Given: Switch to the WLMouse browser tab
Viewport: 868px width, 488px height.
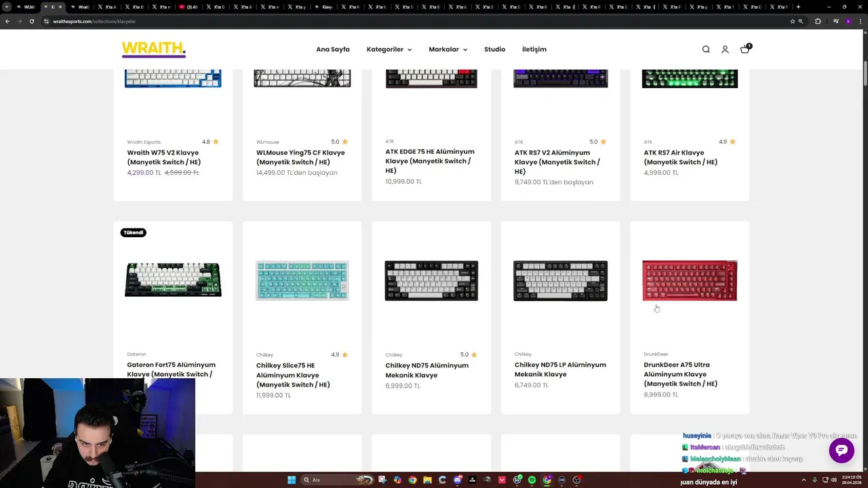Looking at the screenshot, I should pyautogui.click(x=26, y=7).
